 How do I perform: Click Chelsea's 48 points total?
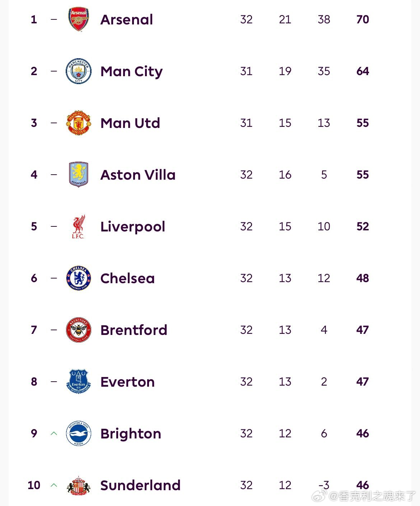[363, 278]
